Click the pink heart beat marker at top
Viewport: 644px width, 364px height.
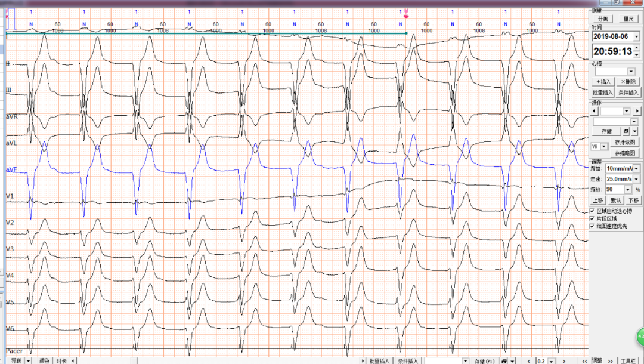point(406,14)
